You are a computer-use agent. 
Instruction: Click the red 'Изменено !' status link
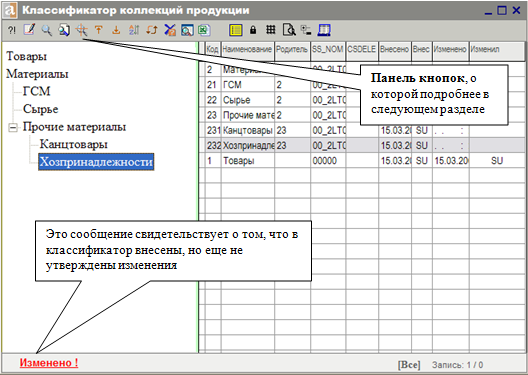tap(49, 363)
